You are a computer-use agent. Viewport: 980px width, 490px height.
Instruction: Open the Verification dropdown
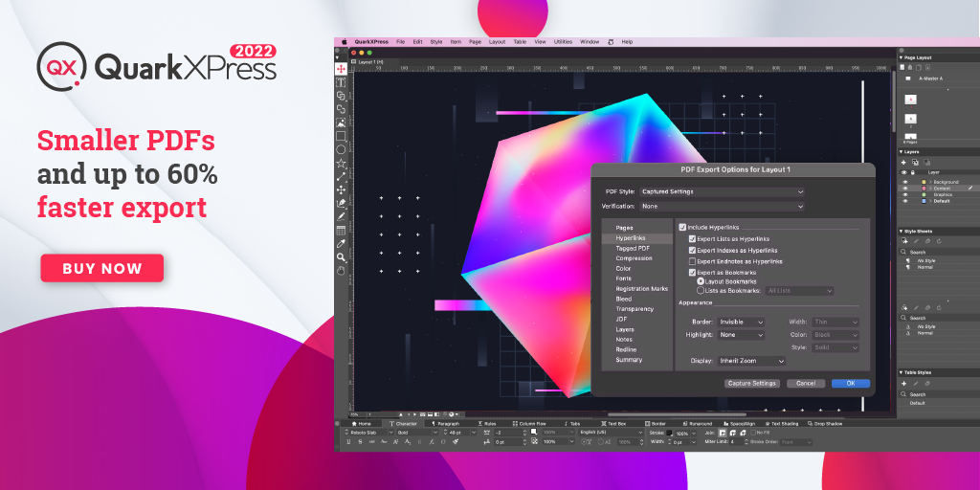[722, 207]
